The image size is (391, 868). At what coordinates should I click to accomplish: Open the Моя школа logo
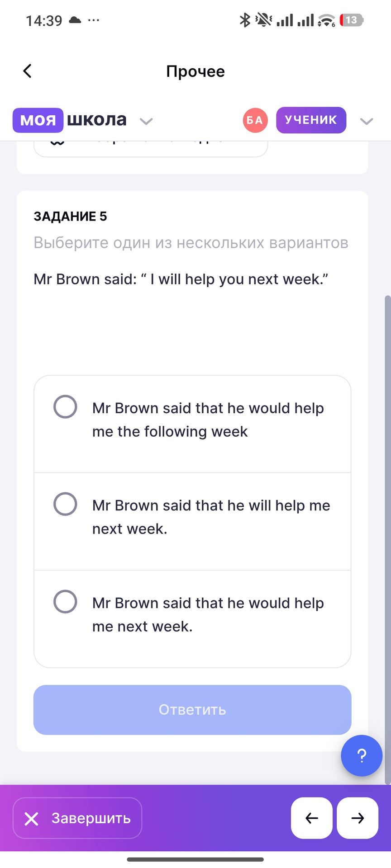pyautogui.click(x=70, y=120)
